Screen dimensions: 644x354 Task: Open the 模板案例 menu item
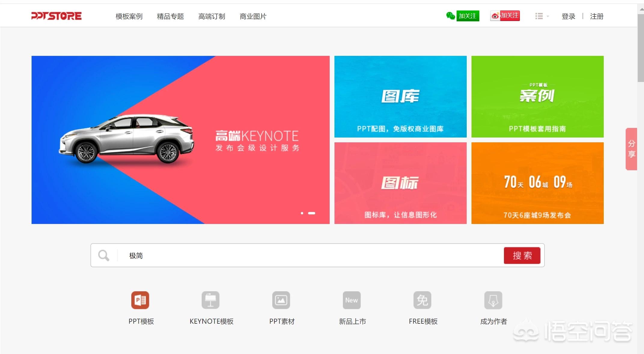tap(129, 17)
